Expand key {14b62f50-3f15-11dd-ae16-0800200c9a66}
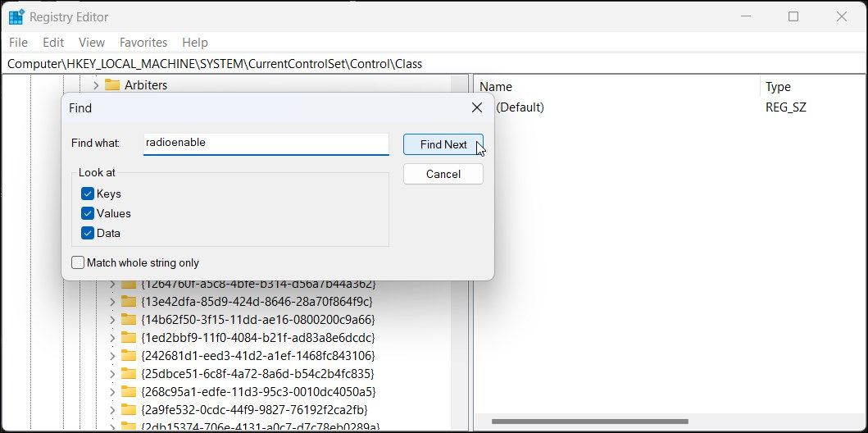 click(112, 320)
